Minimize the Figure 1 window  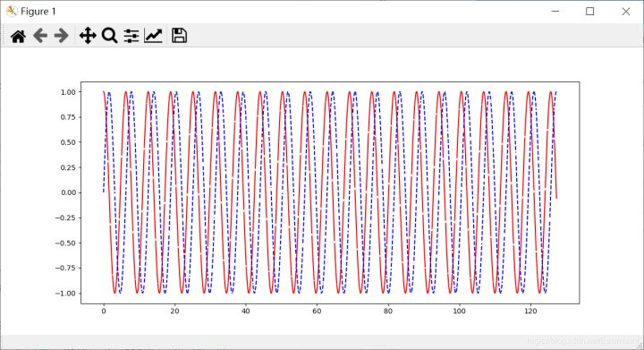tap(555, 11)
